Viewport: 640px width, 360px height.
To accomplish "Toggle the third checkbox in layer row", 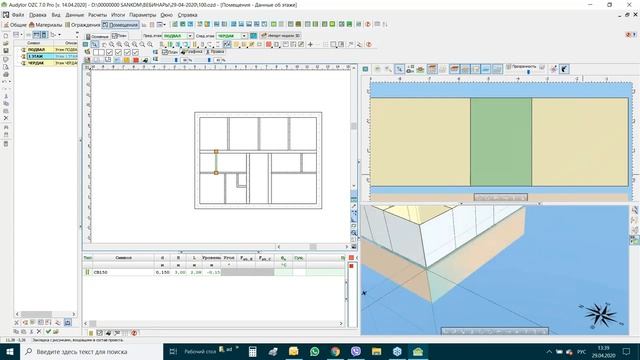I will 118,52.
